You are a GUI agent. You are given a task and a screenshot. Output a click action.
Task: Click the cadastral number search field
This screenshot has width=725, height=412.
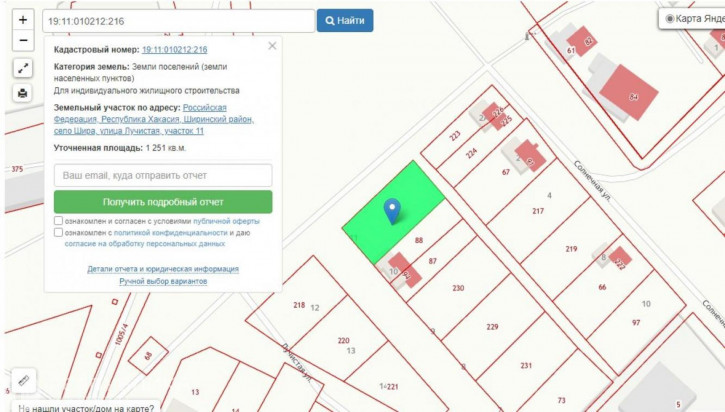[178, 20]
